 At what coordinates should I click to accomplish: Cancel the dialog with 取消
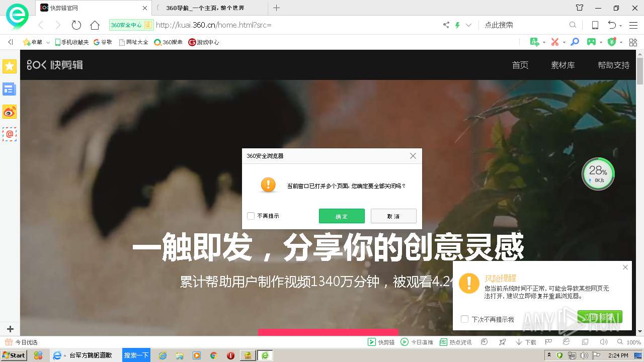[x=393, y=216]
